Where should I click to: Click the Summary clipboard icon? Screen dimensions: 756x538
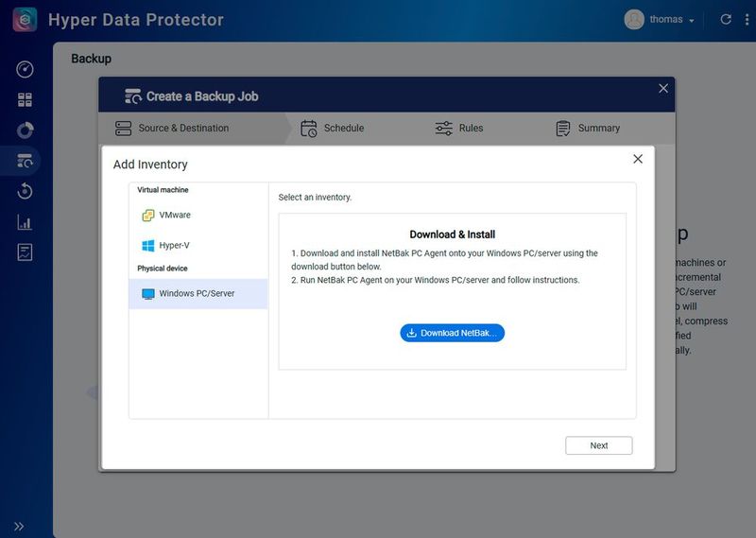click(x=562, y=129)
